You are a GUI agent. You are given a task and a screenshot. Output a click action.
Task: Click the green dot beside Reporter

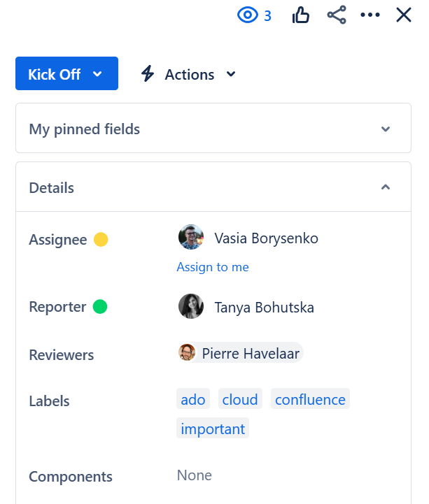click(100, 306)
